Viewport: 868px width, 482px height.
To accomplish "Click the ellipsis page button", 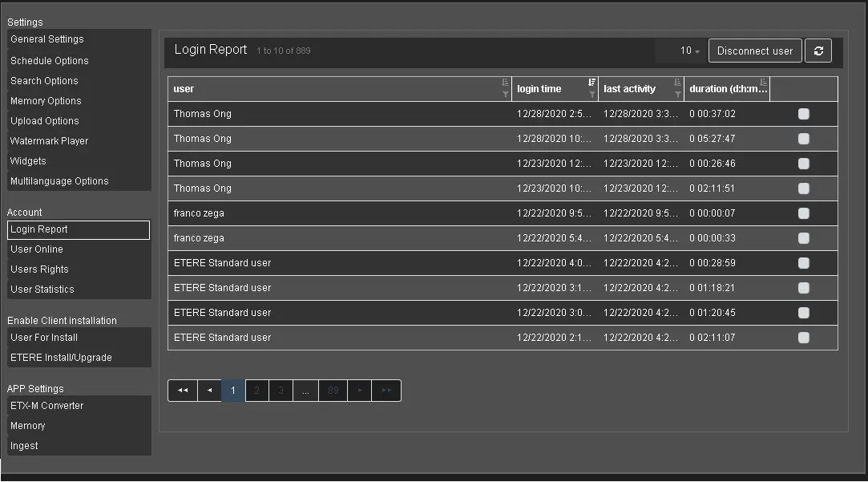I will (x=305, y=391).
